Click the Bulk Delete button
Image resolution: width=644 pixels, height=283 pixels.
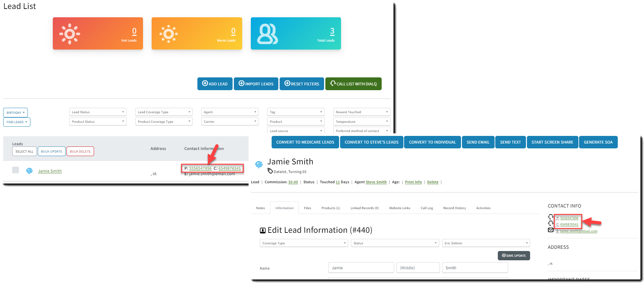click(80, 151)
